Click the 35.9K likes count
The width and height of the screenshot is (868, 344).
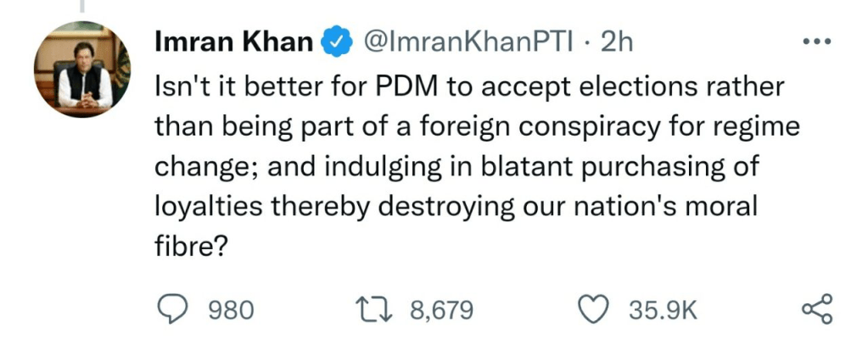pyautogui.click(x=663, y=310)
